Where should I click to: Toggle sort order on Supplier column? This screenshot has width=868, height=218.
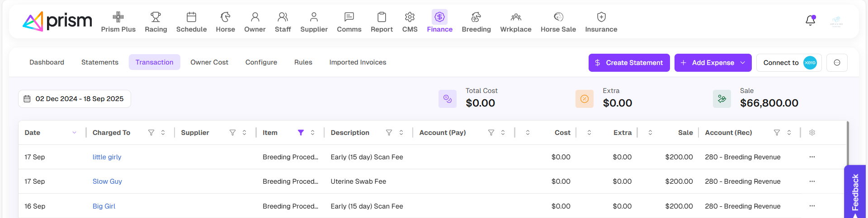tap(244, 133)
